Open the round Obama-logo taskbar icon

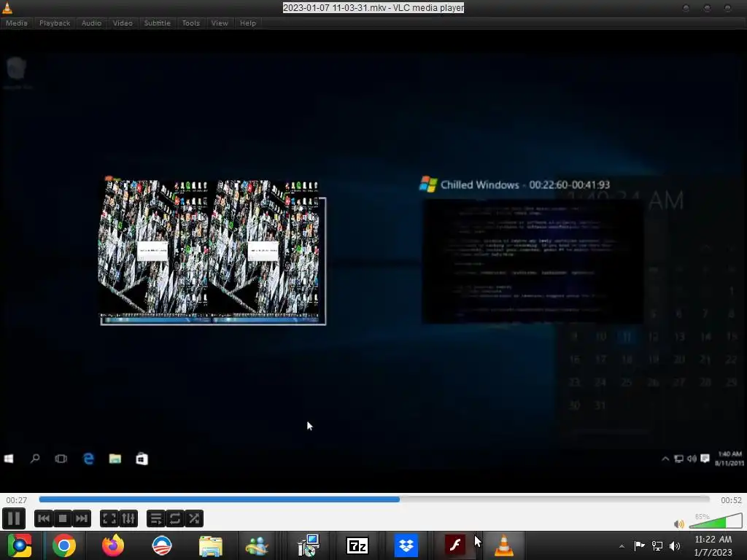pos(162,545)
